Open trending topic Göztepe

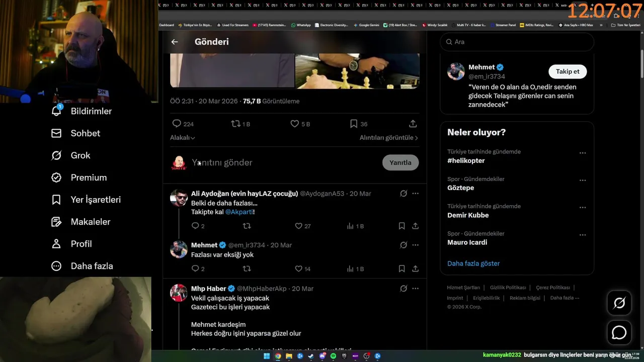pyautogui.click(x=460, y=188)
